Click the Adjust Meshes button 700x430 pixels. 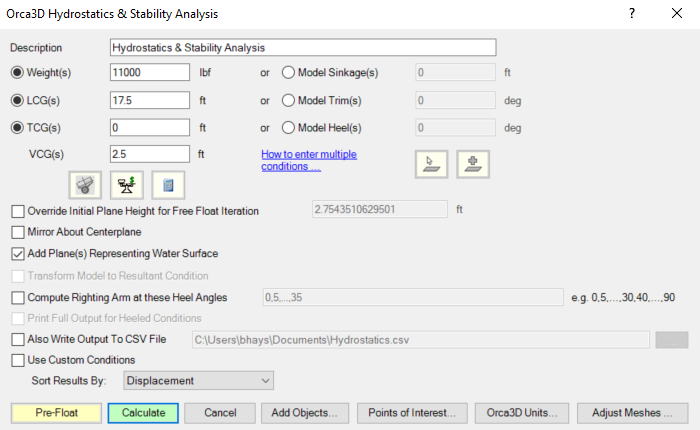click(633, 413)
